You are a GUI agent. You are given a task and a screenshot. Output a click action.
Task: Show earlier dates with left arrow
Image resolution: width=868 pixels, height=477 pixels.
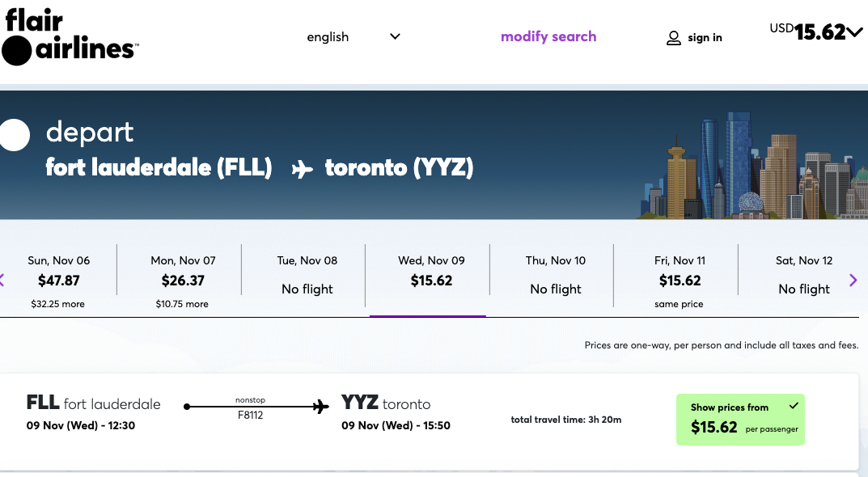[2, 280]
